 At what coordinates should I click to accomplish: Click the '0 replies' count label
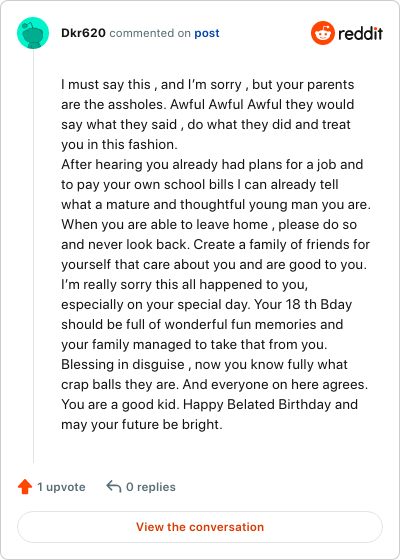click(x=151, y=487)
